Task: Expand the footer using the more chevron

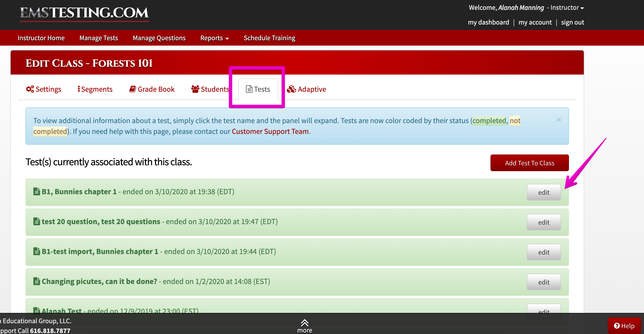Action: coord(305,323)
